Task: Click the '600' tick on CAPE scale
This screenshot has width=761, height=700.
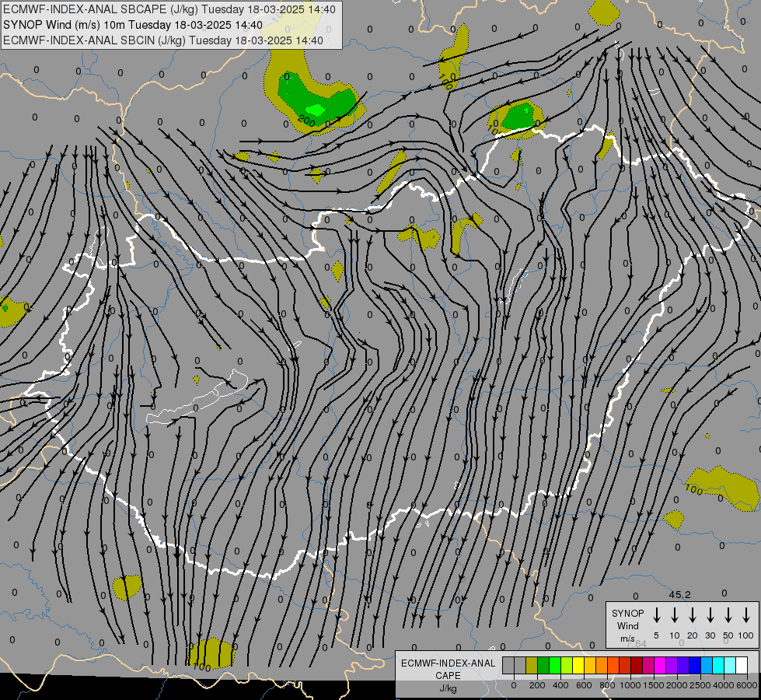Action: point(584,685)
